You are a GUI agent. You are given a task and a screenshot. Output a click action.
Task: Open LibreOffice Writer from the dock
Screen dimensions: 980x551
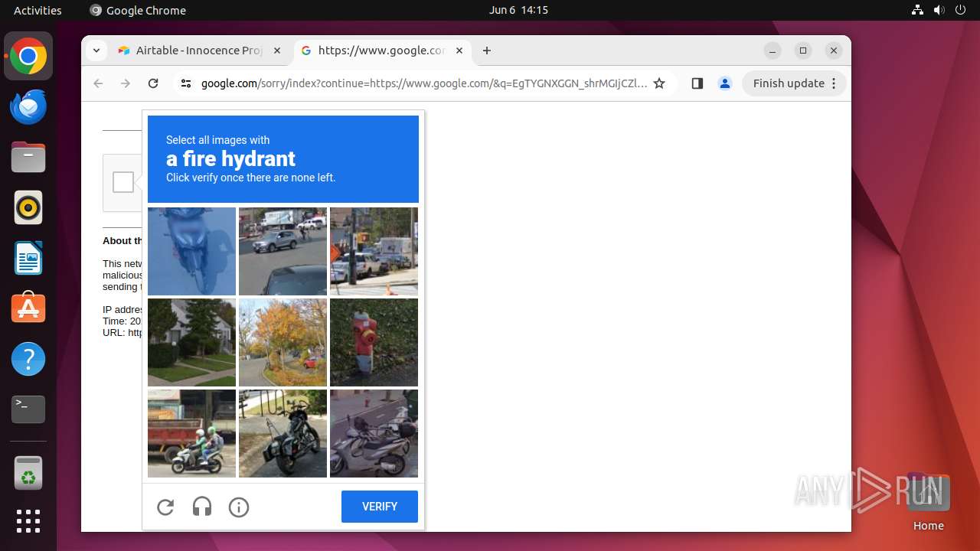coord(28,258)
